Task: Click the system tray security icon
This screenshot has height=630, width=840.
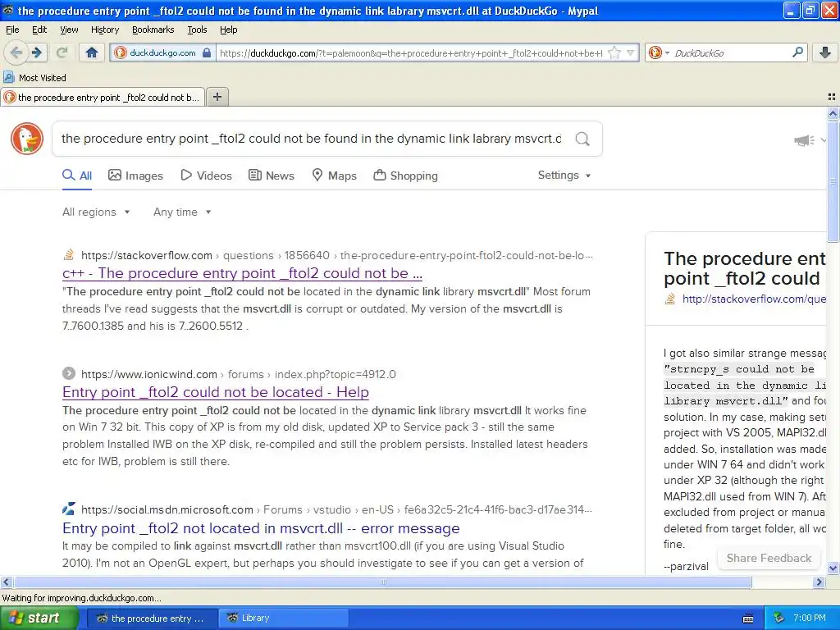Action: tap(780, 618)
